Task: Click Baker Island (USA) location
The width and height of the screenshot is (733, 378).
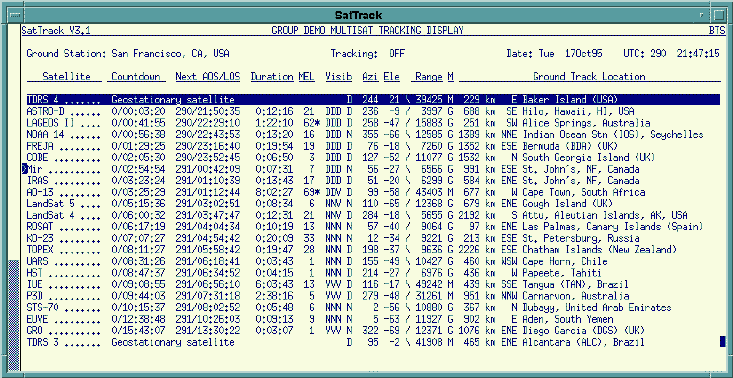Action: (570, 100)
